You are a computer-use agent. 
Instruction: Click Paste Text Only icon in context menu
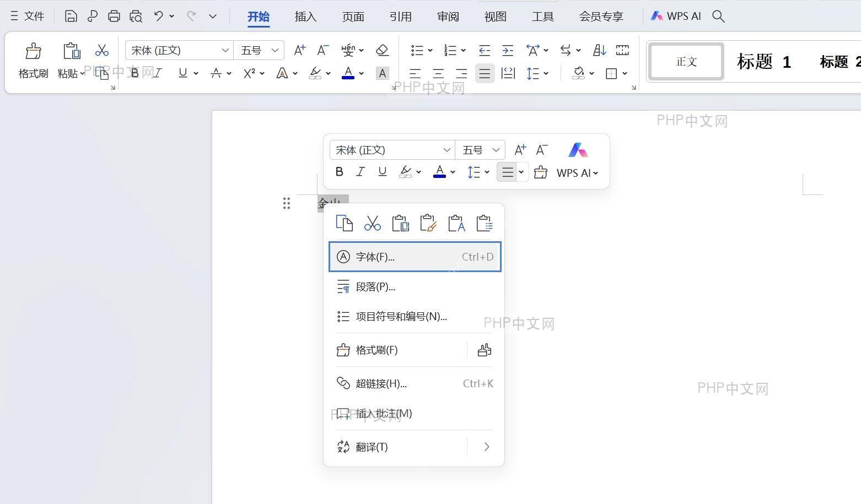pos(456,223)
